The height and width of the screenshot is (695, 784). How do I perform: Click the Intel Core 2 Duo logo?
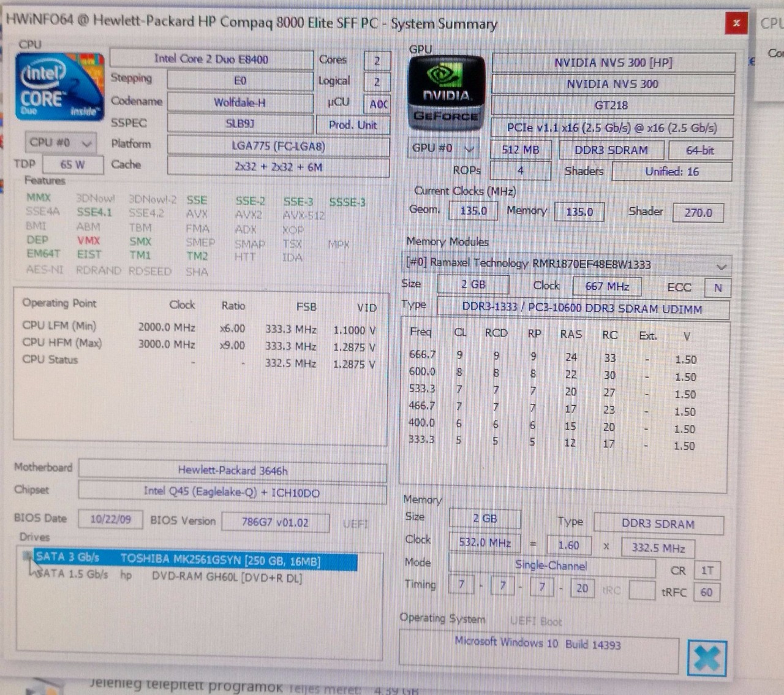coord(59,86)
